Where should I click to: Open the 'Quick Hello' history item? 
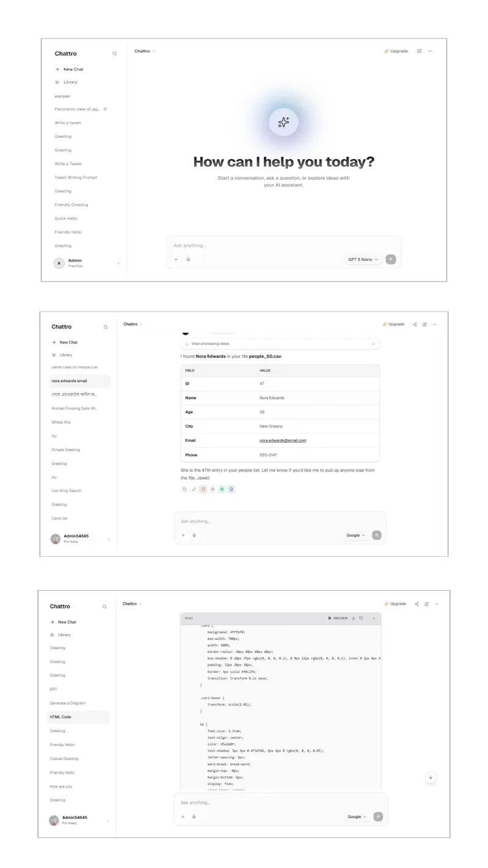click(66, 218)
